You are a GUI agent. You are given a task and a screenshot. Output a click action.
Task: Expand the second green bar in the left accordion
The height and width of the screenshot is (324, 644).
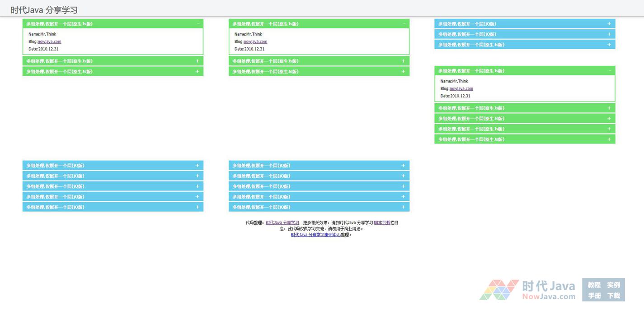click(x=113, y=61)
